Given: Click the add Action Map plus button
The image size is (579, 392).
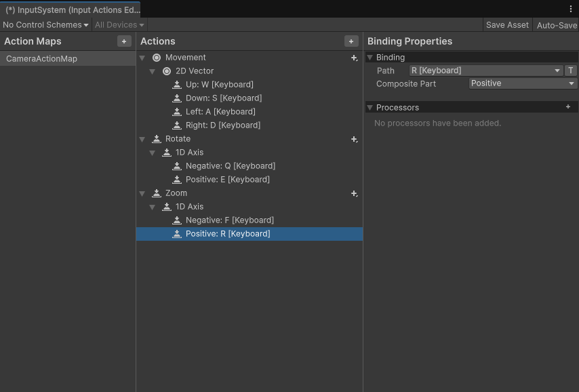Looking at the screenshot, I should pyautogui.click(x=124, y=41).
